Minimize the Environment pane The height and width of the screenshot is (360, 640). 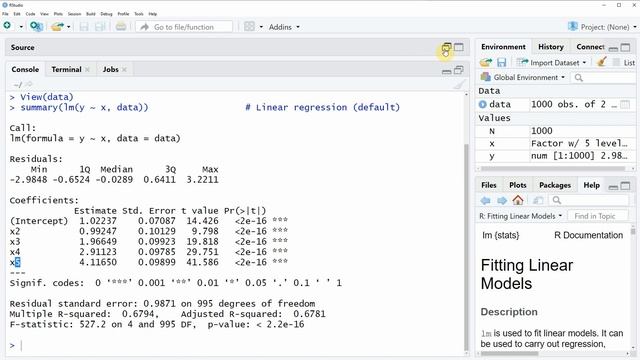pos(613,49)
